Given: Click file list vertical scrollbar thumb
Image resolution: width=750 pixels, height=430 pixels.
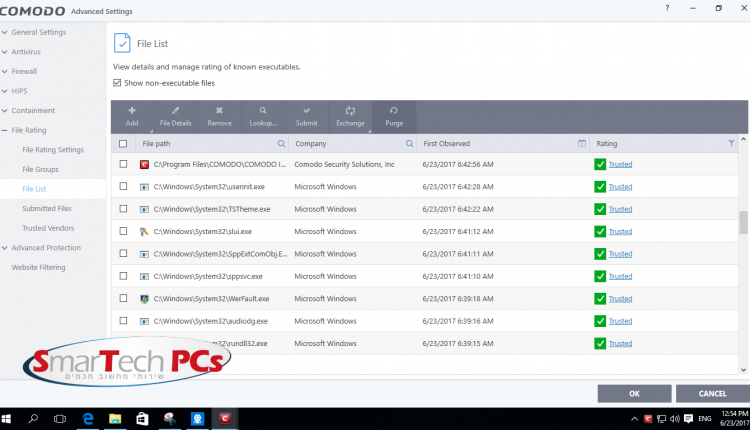Looking at the screenshot, I should pyautogui.click(x=743, y=222).
